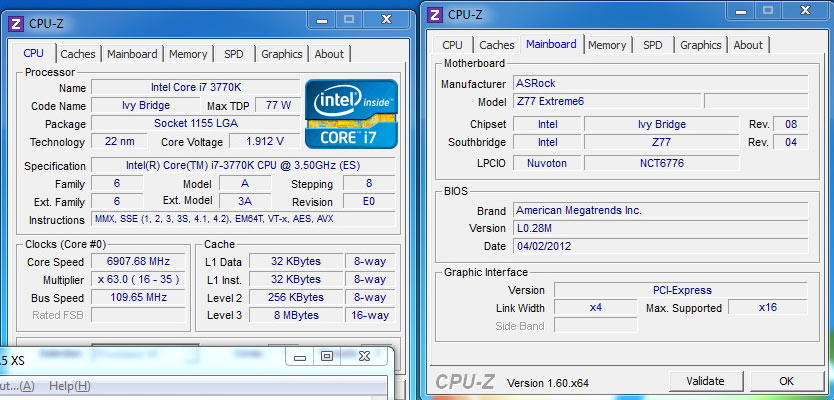Viewport: 834px width, 400px height.
Task: Click the Validate button
Action: pyautogui.click(x=705, y=381)
